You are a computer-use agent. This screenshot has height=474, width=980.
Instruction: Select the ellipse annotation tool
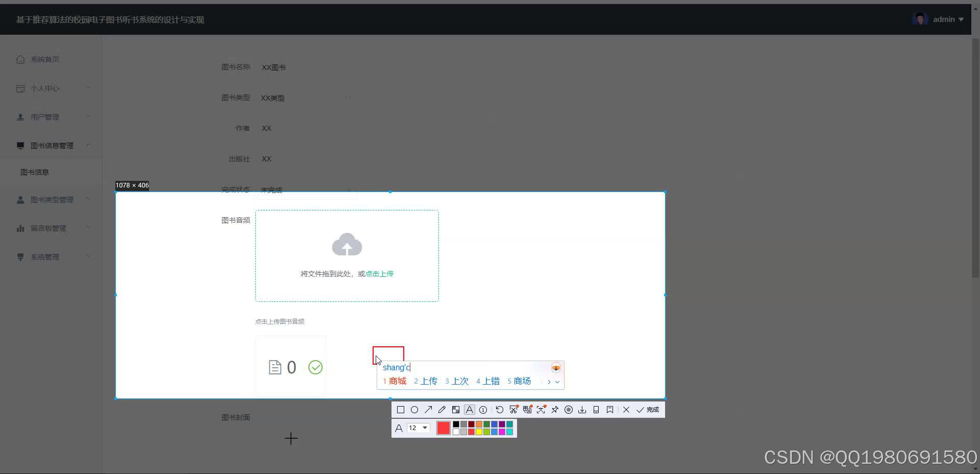point(414,410)
